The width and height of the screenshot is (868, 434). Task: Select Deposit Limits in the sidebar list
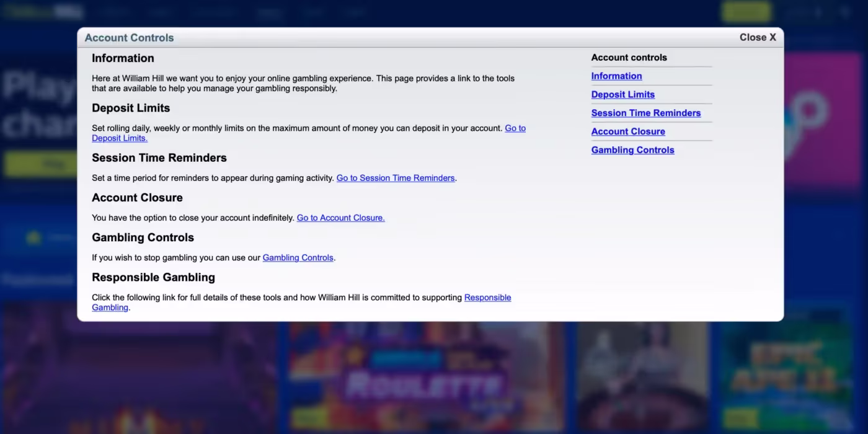pyautogui.click(x=622, y=95)
